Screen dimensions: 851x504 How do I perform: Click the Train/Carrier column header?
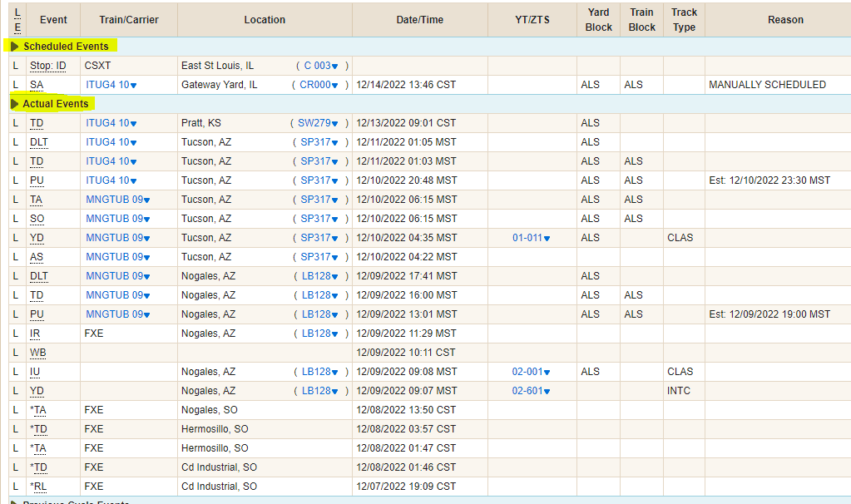tap(129, 19)
